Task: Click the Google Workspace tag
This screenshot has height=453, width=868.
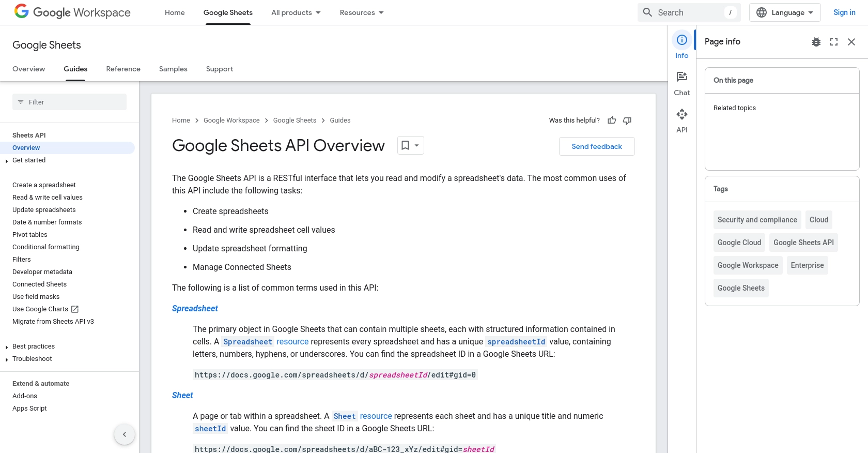Action: 748,265
